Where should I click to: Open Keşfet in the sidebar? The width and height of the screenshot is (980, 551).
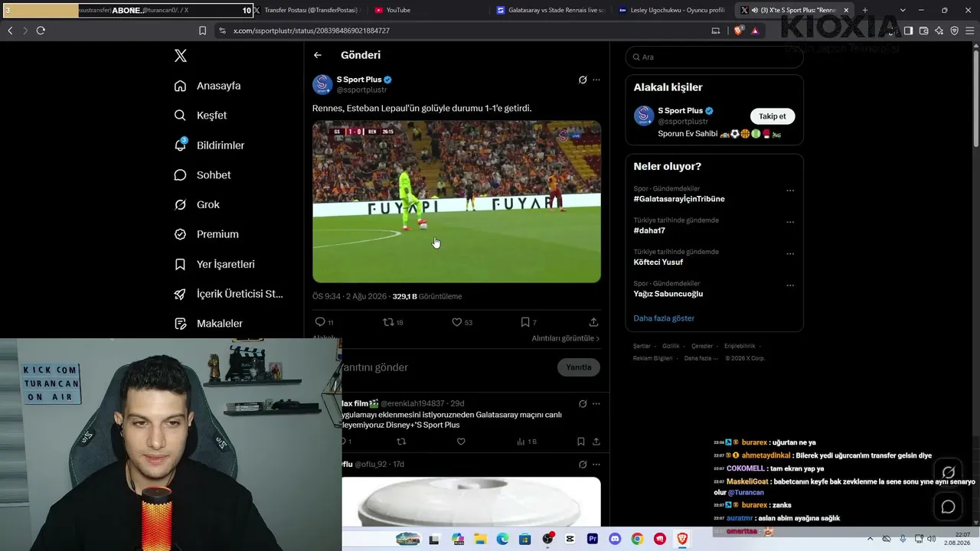201,116
